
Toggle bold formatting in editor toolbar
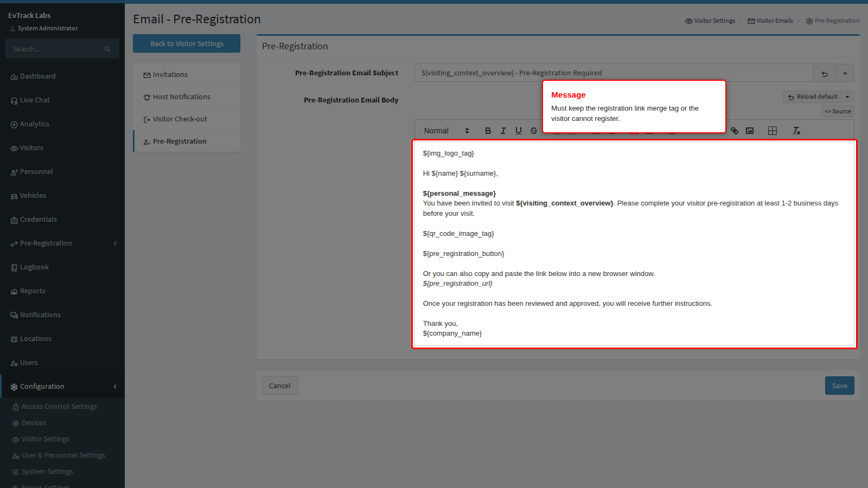click(x=488, y=131)
